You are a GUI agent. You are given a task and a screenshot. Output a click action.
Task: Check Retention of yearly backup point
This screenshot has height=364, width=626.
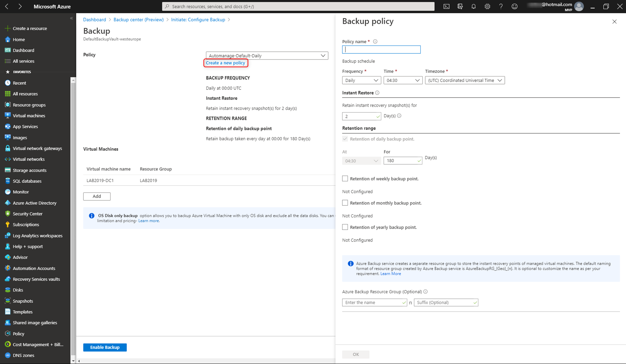pos(345,227)
